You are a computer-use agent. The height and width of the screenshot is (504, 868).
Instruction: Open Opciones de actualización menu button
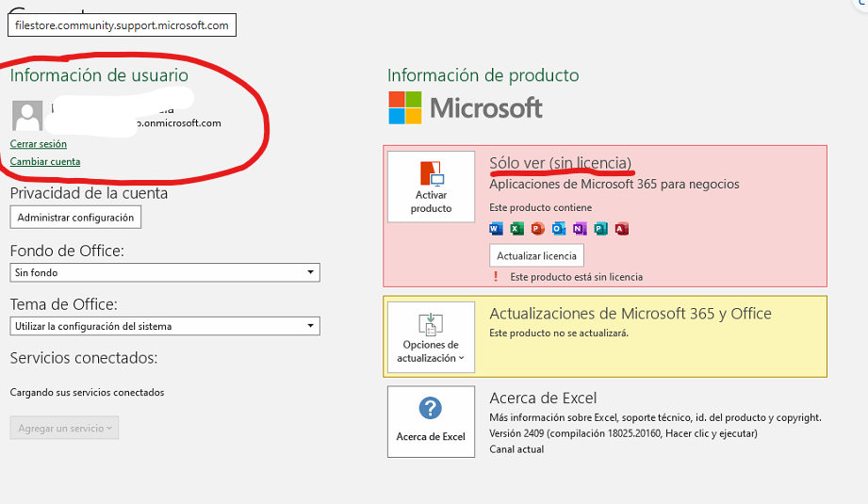432,337
